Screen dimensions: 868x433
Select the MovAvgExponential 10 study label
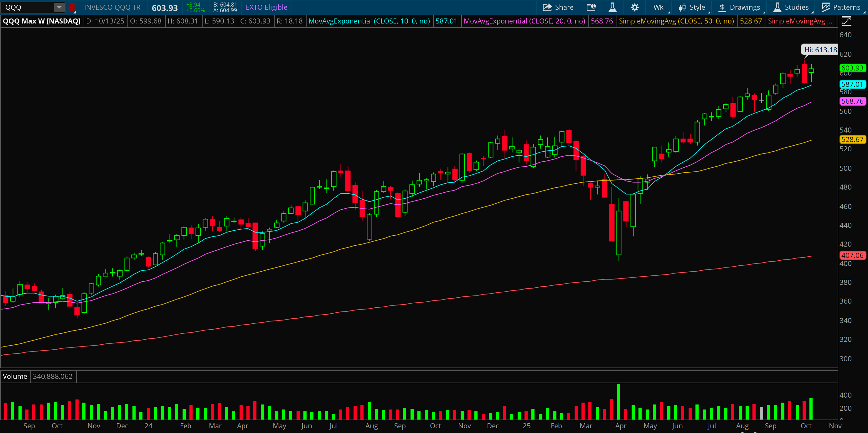click(x=369, y=21)
